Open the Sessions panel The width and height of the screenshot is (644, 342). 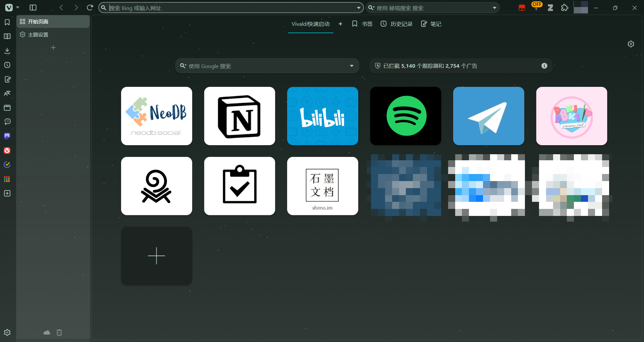pyautogui.click(x=7, y=122)
